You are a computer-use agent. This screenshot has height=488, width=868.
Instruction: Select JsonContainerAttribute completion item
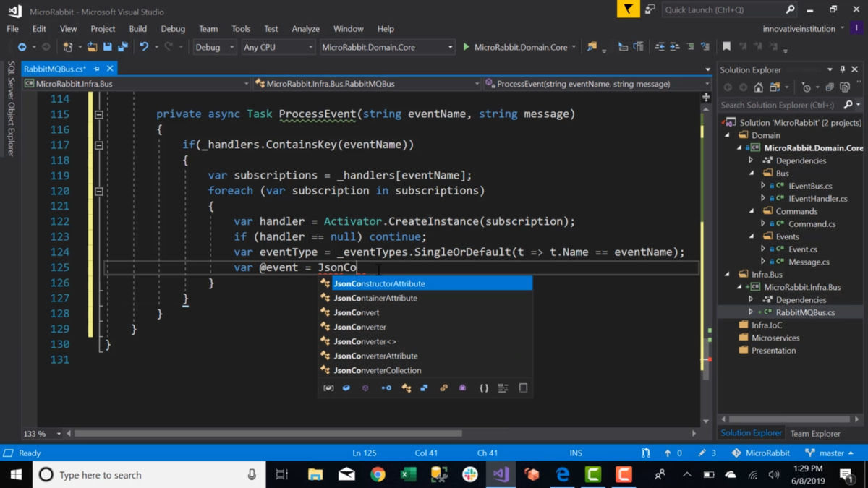[375, 298]
